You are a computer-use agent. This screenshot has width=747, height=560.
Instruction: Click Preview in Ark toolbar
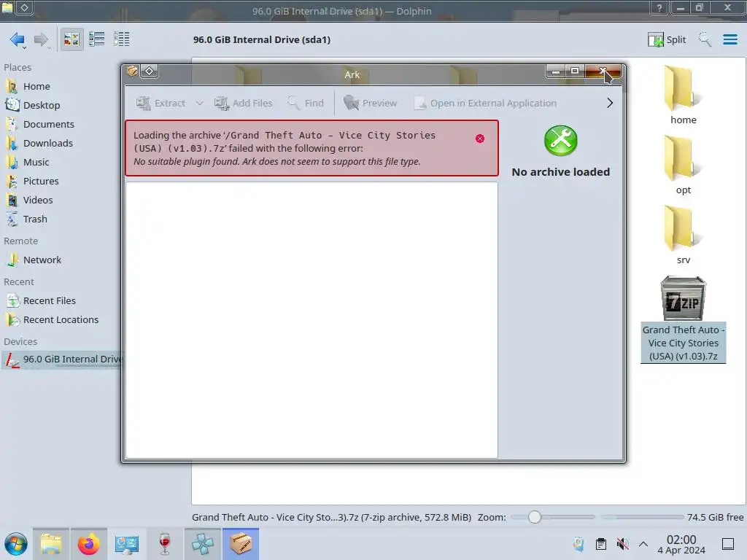[x=370, y=103]
